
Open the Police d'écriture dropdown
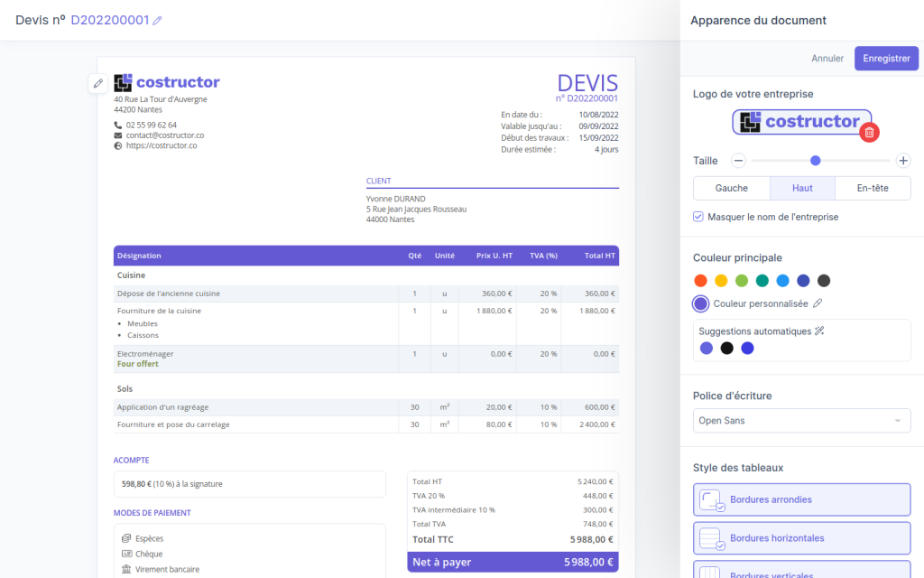pyautogui.click(x=801, y=420)
